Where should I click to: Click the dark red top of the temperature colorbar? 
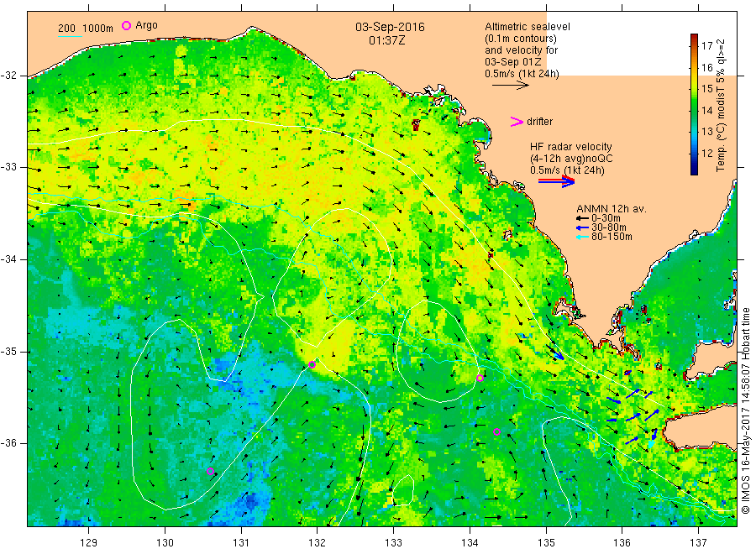point(695,38)
